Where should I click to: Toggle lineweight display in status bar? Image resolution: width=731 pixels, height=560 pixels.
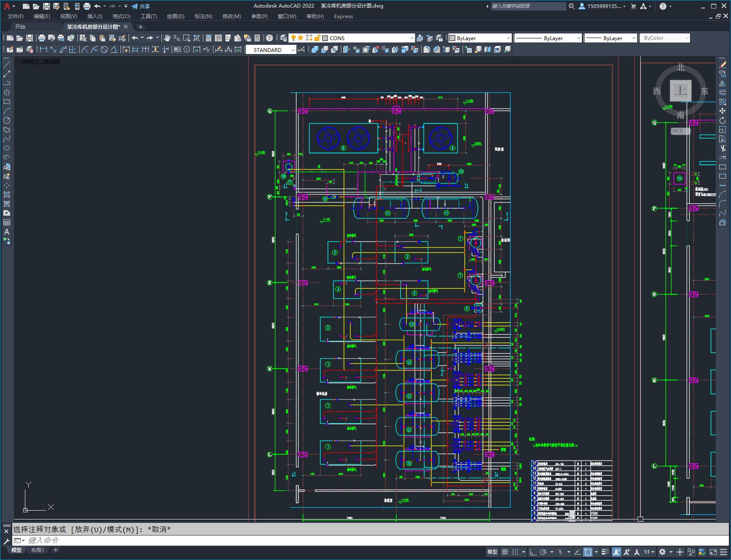pyautogui.click(x=605, y=552)
